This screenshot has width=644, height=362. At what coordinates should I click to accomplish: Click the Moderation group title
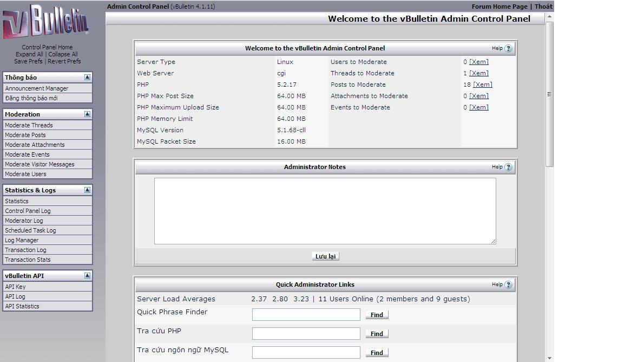(22, 114)
